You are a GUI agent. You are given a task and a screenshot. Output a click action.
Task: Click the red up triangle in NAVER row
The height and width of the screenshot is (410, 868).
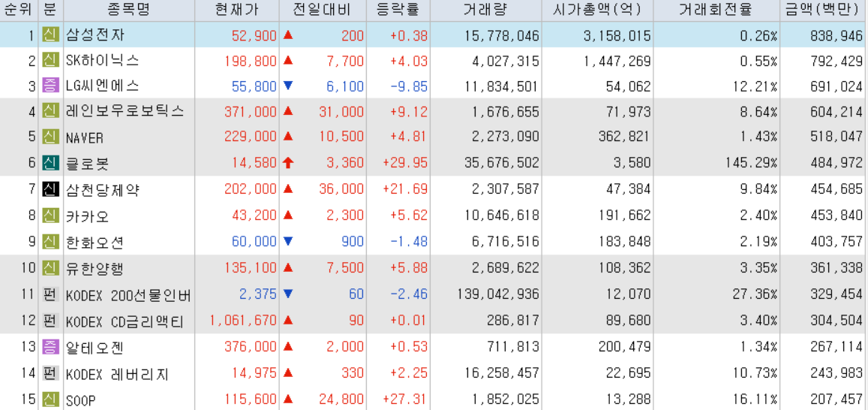point(288,136)
